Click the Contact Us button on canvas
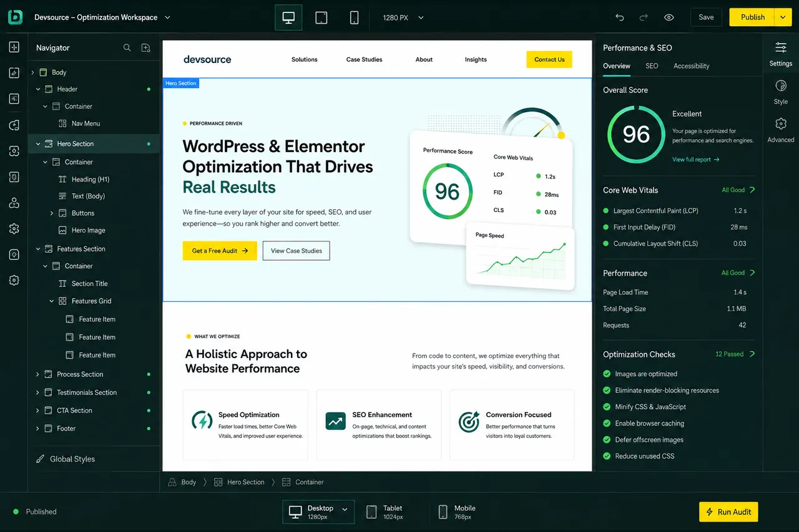The image size is (799, 532). (x=549, y=59)
